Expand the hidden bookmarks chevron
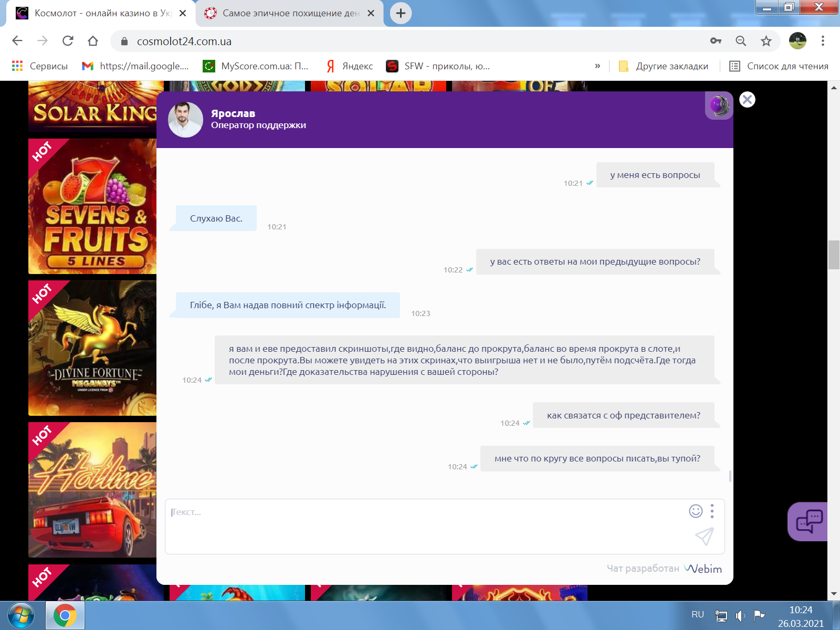 pyautogui.click(x=597, y=66)
